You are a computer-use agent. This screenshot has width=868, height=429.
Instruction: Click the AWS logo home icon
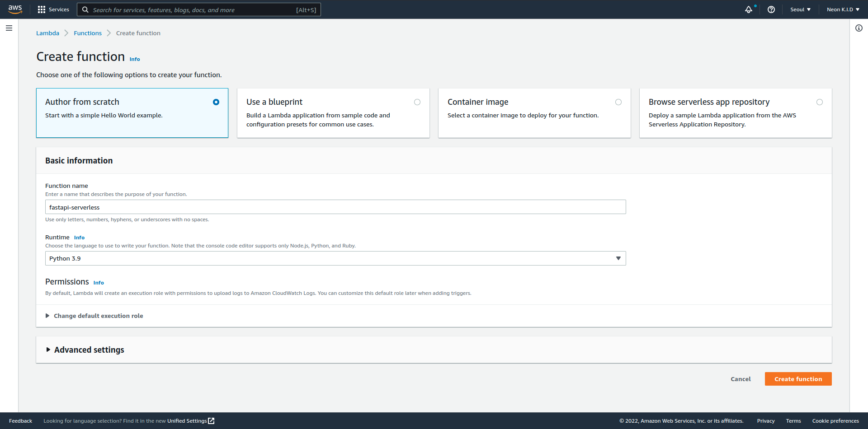pyautogui.click(x=15, y=9)
